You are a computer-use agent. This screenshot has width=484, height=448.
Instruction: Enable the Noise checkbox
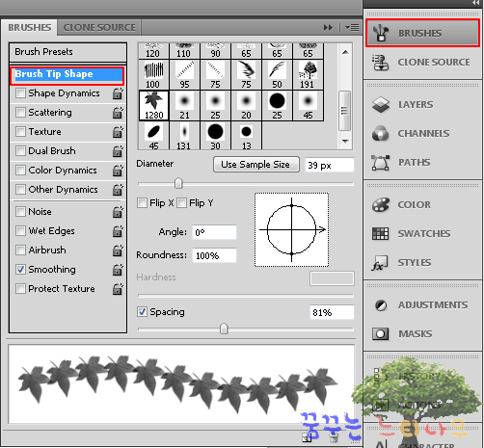tap(20, 212)
